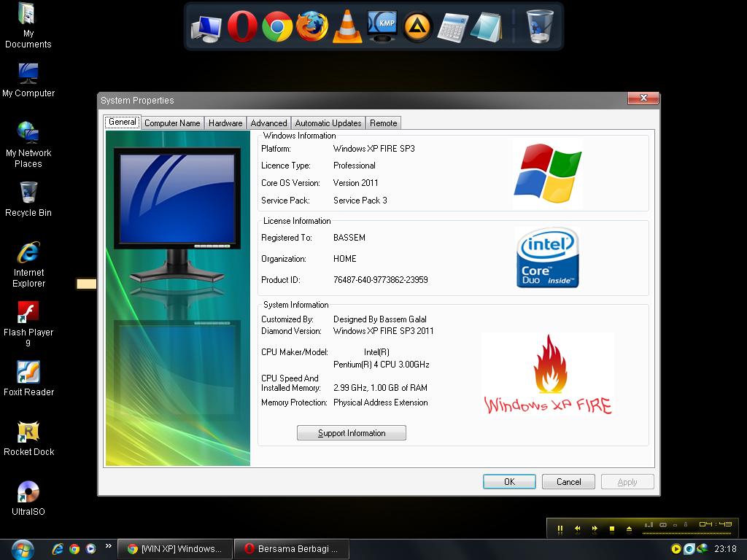
Task: Open VLC media player from the dock
Action: (347, 27)
